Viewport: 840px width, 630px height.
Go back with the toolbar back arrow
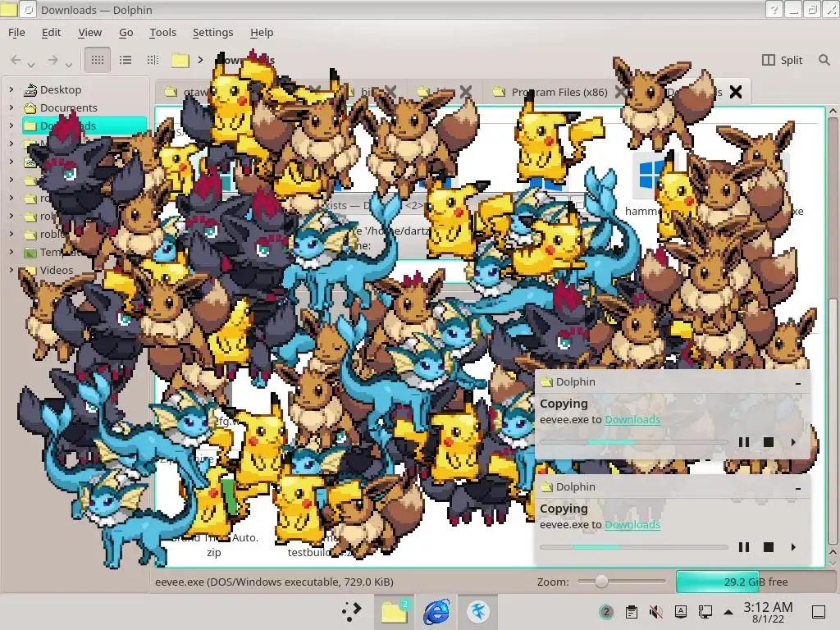click(x=16, y=60)
